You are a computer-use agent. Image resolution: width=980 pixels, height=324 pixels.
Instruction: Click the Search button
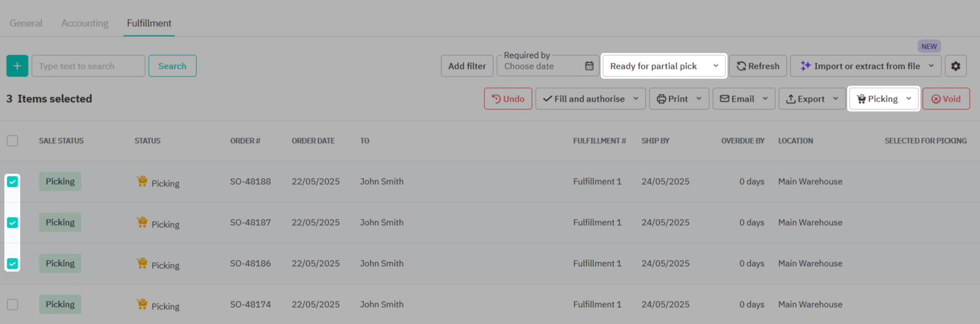tap(172, 66)
